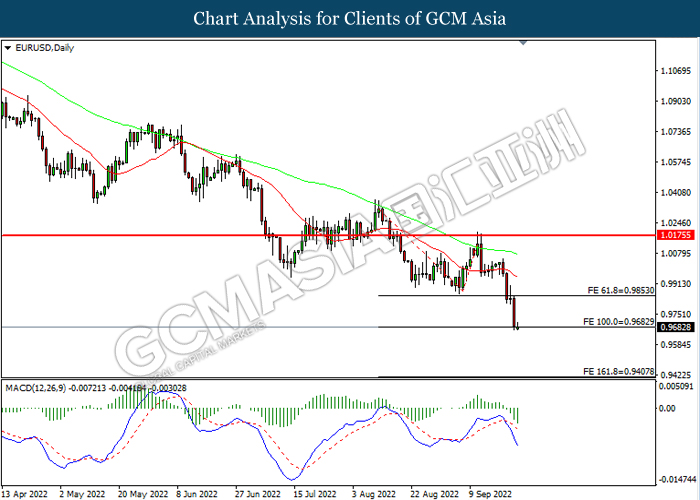Select the EURUSD,Daily symbol label
Image resolution: width=700 pixels, height=500 pixels.
[x=45, y=48]
